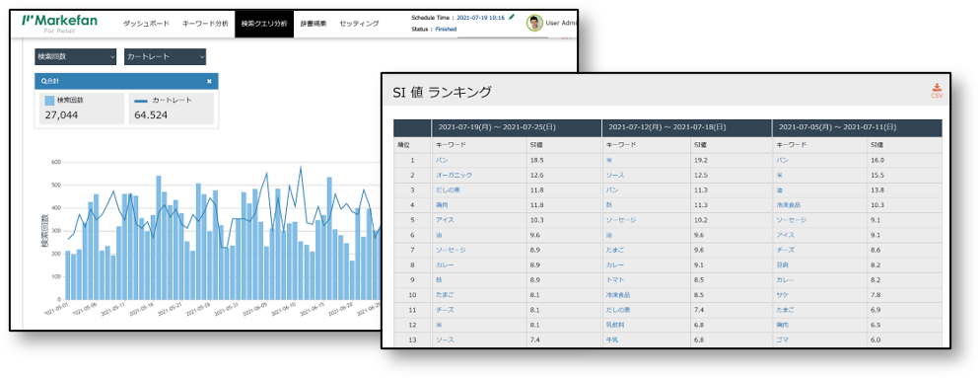Select the 検索クエリ分析 tab
Viewport: 980px width, 378px height.
tap(264, 24)
